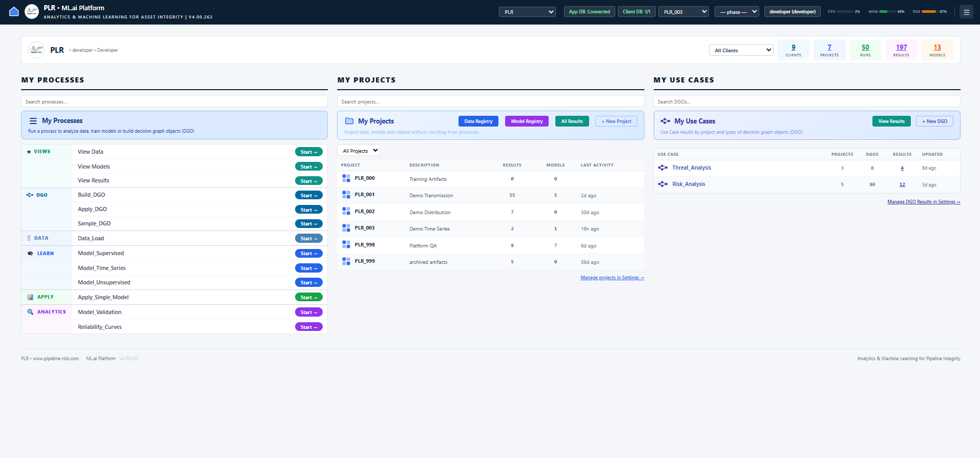Click the Risk_Analysis DGO icon
980x458 pixels.
tap(663, 184)
